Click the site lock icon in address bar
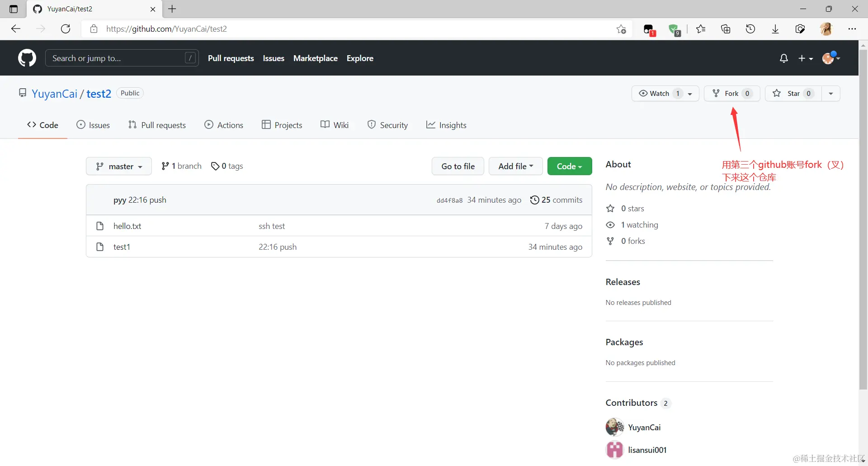This screenshot has width=868, height=466. (x=94, y=29)
